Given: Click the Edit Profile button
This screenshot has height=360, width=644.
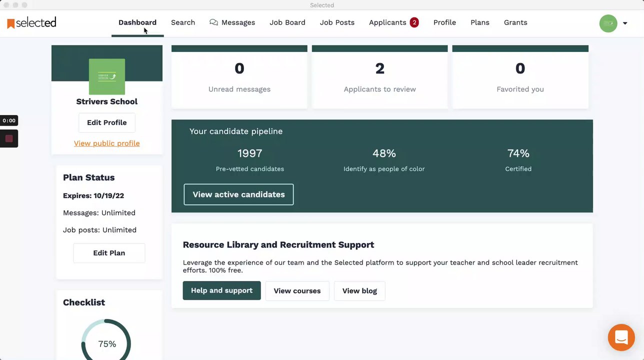Looking at the screenshot, I should [x=107, y=122].
